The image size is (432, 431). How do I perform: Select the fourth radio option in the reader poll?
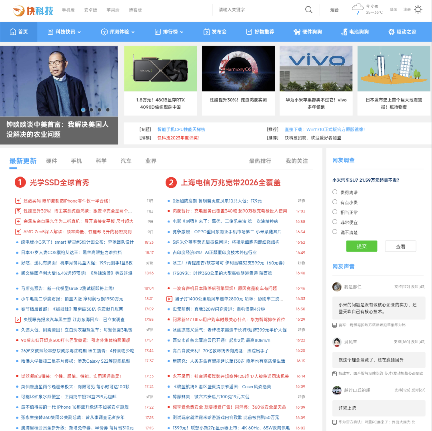pyautogui.click(x=335, y=222)
